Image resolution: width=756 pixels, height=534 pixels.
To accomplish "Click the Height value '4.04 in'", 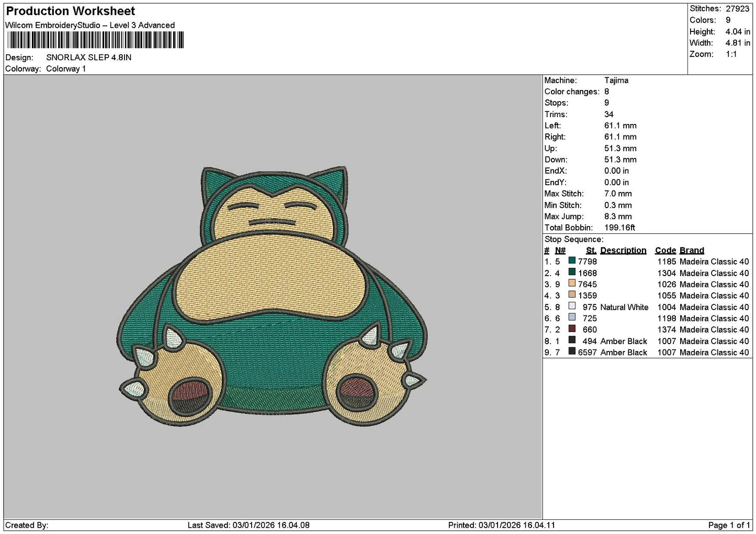I will click(x=738, y=31).
